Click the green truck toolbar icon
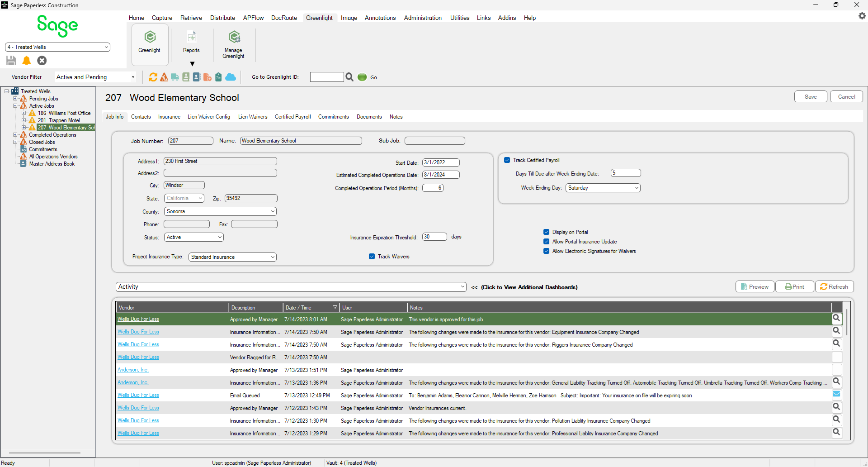 [x=175, y=77]
